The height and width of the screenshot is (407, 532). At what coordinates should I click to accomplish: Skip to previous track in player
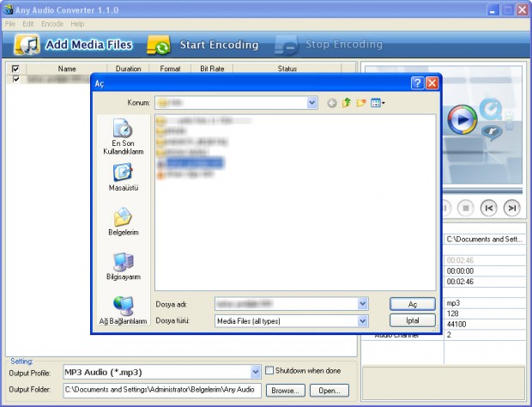tap(488, 208)
